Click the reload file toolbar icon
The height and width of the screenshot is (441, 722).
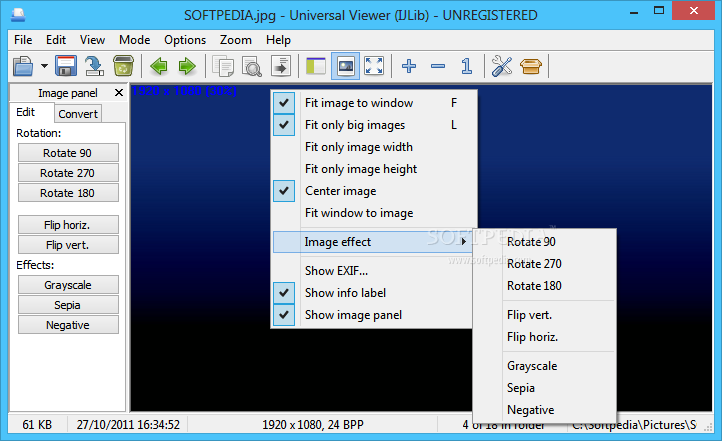[x=94, y=66]
